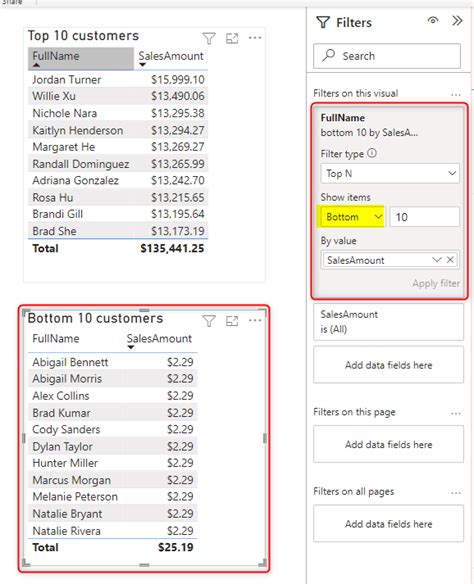Select Rosa Hu row
The width and height of the screenshot is (474, 584).
[x=118, y=197]
